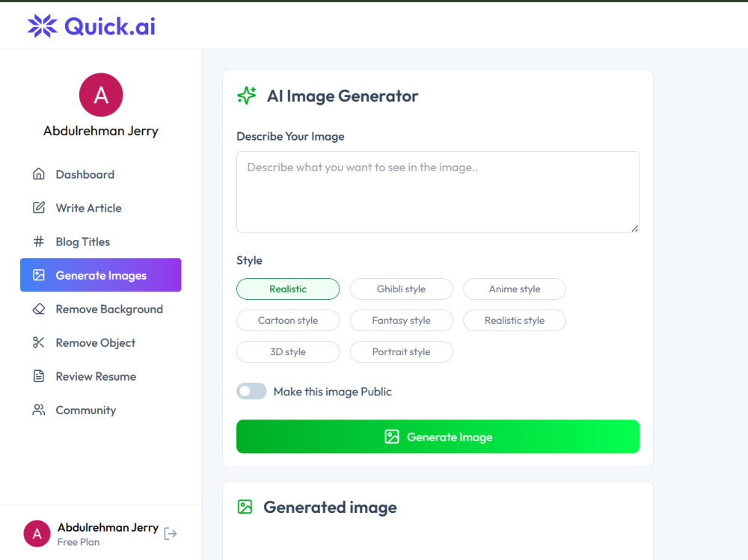The height and width of the screenshot is (560, 748).
Task: Pick the Portrait style option
Action: [x=401, y=352]
